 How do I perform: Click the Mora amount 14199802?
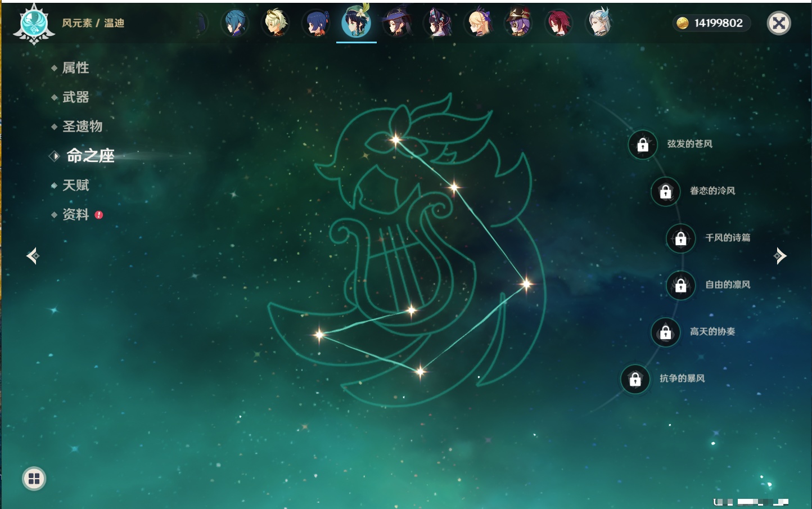[x=718, y=23]
